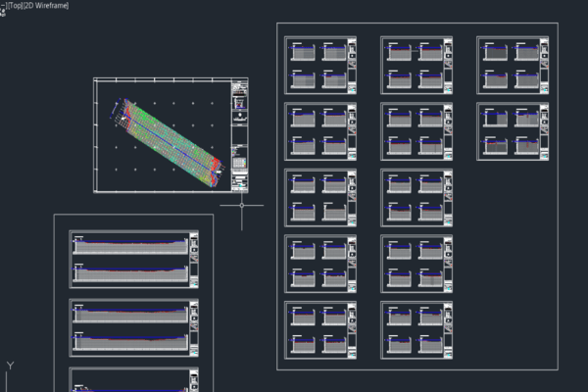Pick the title block of the plan sheet

click(240, 135)
